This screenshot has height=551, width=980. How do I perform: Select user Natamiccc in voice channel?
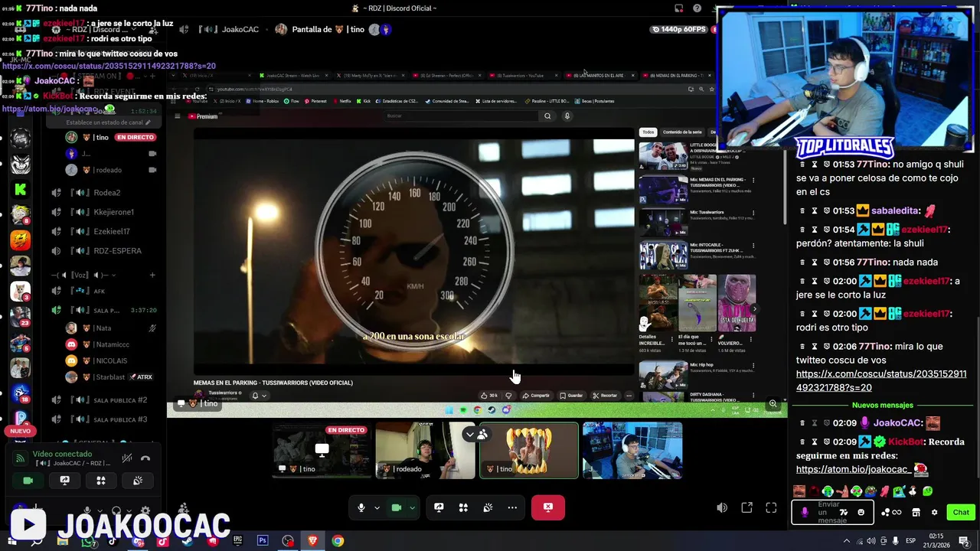click(111, 344)
